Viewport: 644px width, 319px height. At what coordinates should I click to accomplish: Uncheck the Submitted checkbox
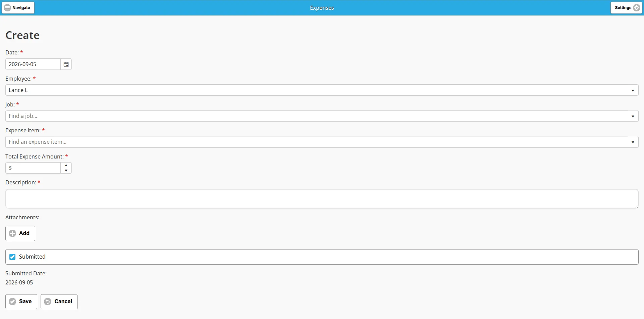pos(13,257)
